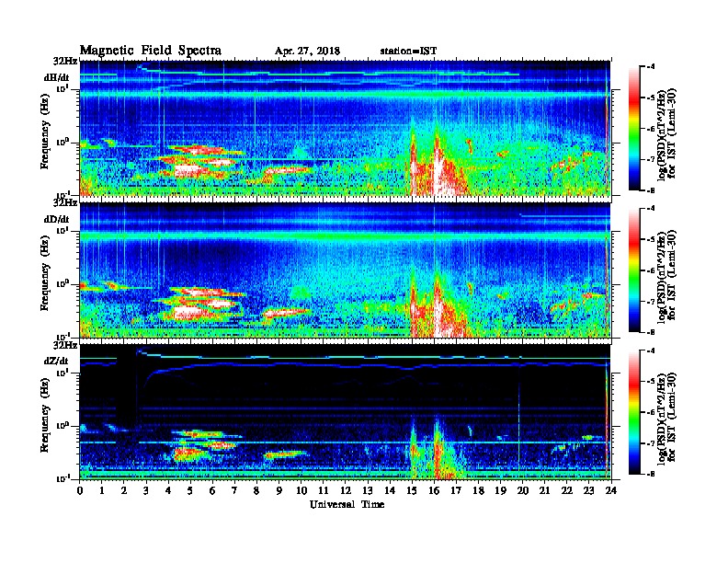
Task: Click the "32Hz" label above dZ/dt
Action: 65,345
